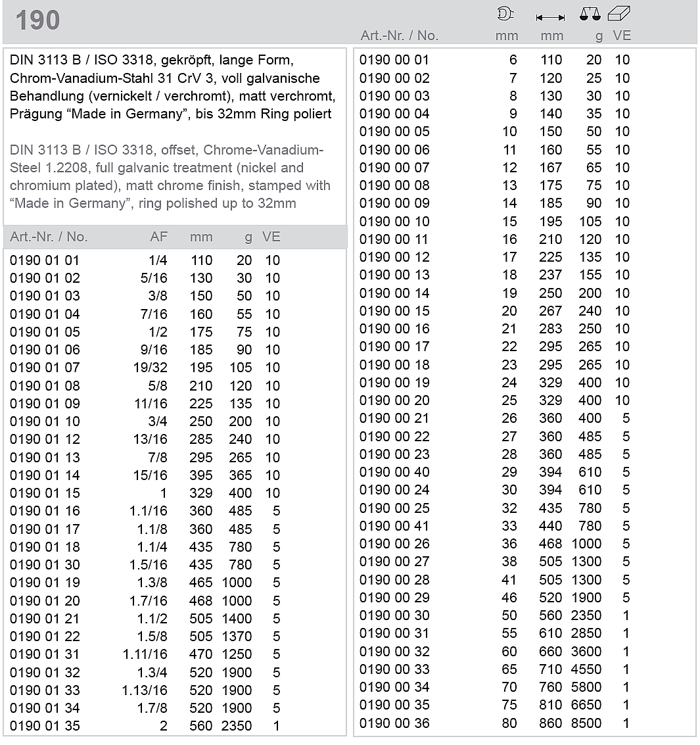Screen dimensions: 700x745
Task: Click the grey English description paragraph
Action: (x=171, y=177)
